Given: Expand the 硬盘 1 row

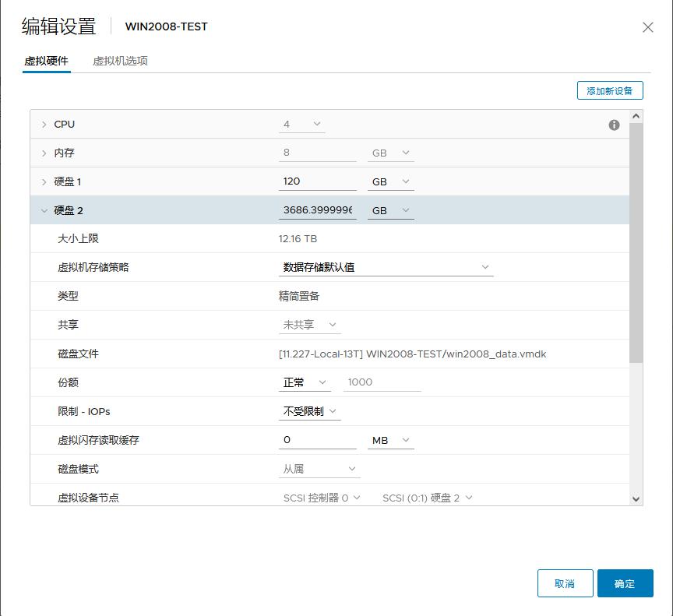Looking at the screenshot, I should point(44,181).
